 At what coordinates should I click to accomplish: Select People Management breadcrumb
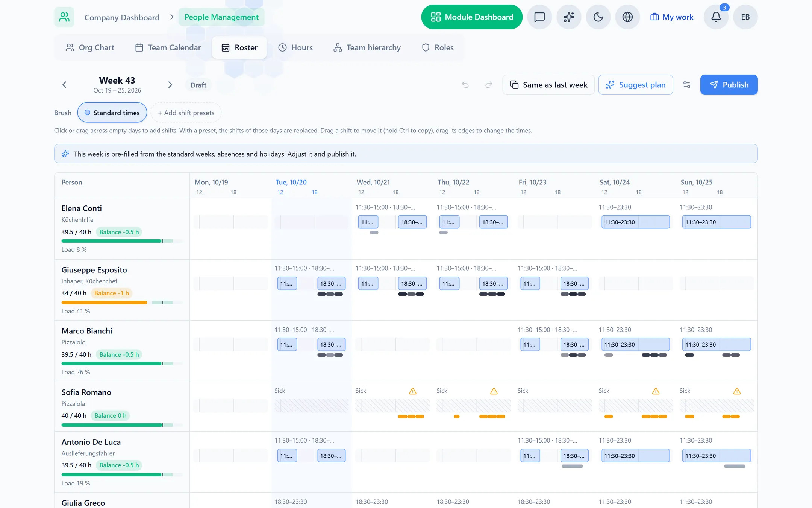point(221,17)
